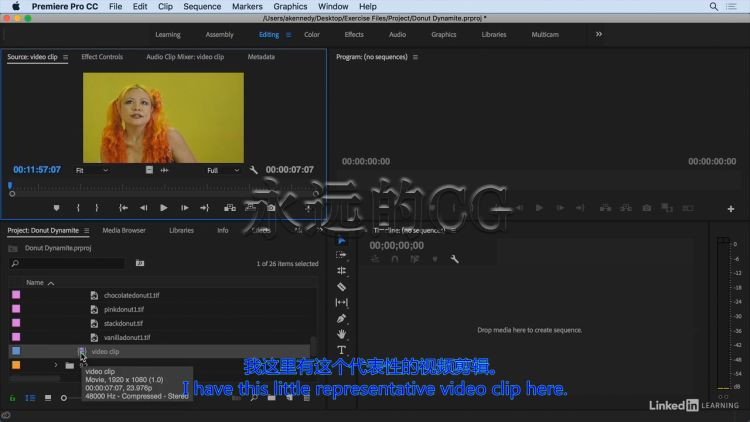Click Mark Out button in Source monitor
Screen dimensions: 750x422
(x=97, y=208)
